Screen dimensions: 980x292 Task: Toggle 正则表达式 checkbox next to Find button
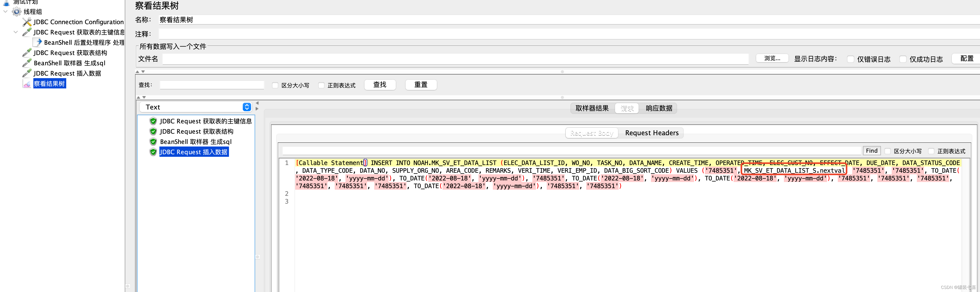pos(931,151)
